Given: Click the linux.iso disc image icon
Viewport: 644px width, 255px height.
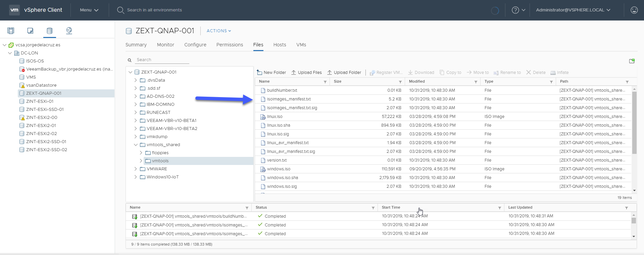Looking at the screenshot, I should [x=263, y=117].
